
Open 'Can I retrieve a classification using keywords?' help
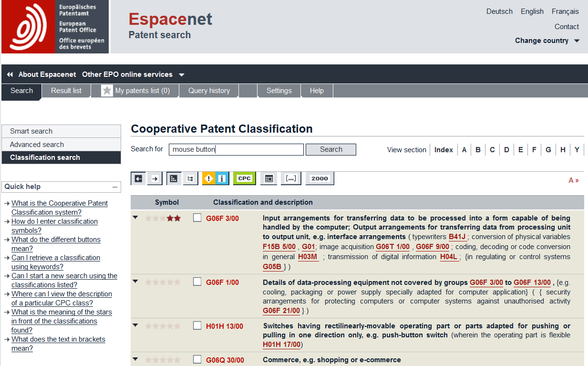(56, 262)
